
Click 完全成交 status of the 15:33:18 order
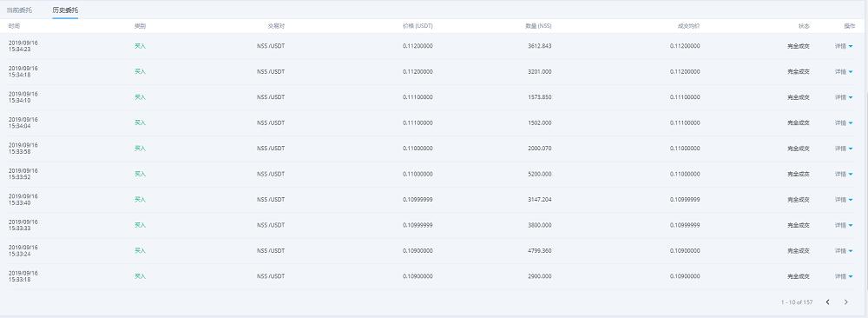tap(799, 276)
